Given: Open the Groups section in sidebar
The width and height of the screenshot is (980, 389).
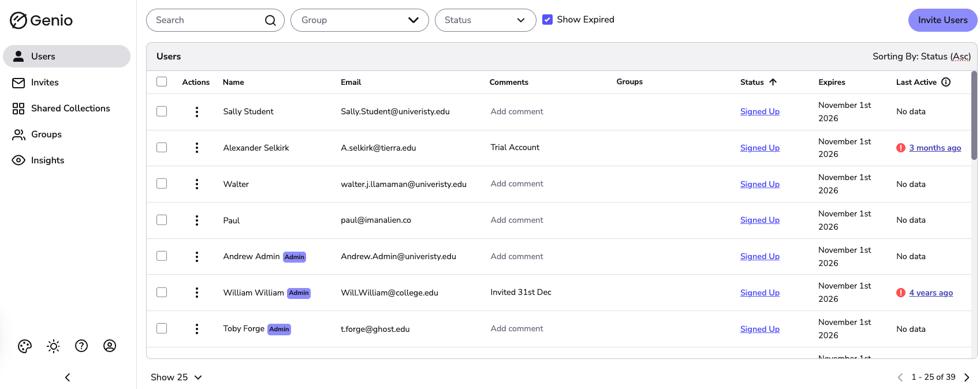Looking at the screenshot, I should (67, 134).
